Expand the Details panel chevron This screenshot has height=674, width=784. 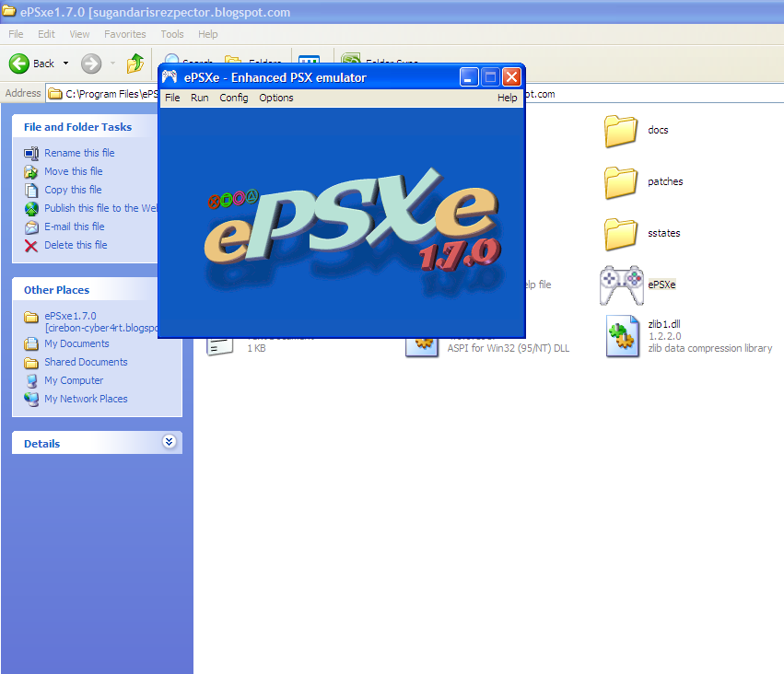click(x=169, y=442)
